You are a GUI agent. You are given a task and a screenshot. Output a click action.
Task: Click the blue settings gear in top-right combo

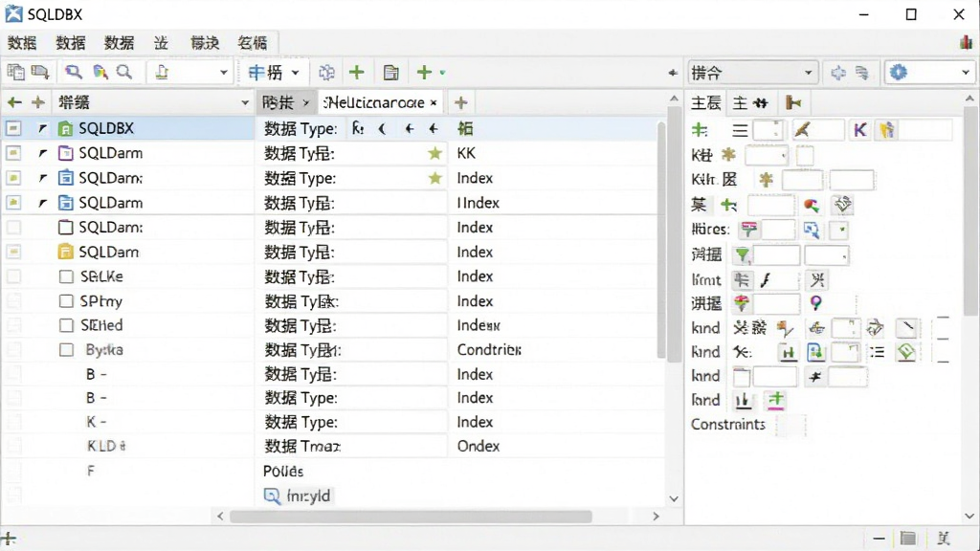(x=898, y=73)
